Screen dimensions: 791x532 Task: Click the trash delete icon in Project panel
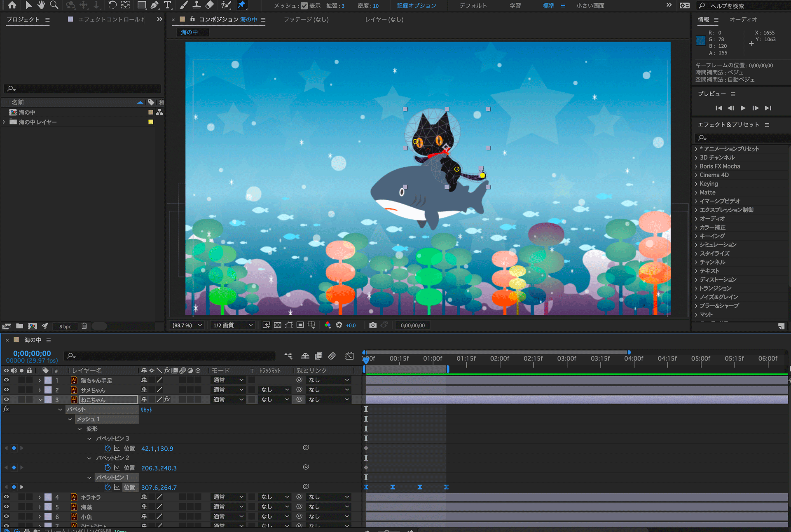(84, 326)
